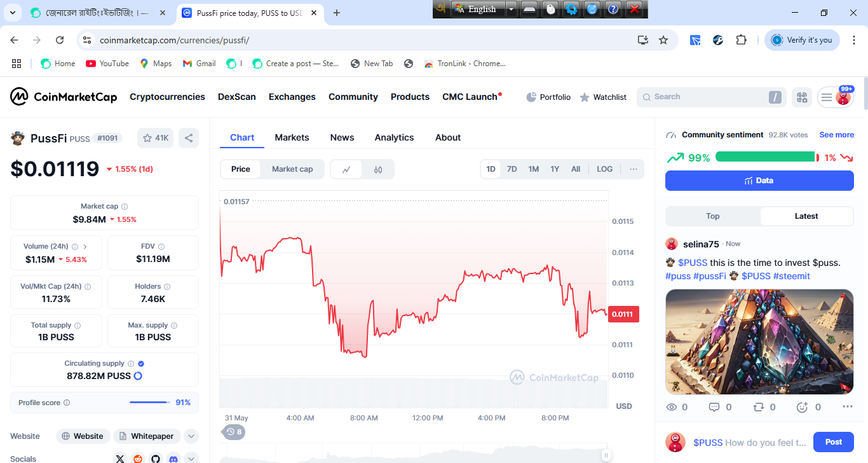Open the Whitepaper link
Image resolution: width=868 pixels, height=463 pixels.
[x=147, y=436]
